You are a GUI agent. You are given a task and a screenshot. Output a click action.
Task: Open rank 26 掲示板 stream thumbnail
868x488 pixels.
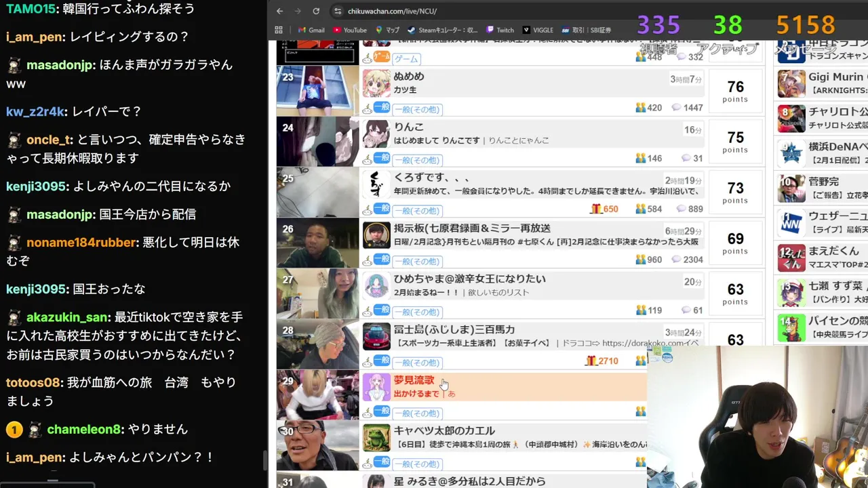[x=317, y=242]
